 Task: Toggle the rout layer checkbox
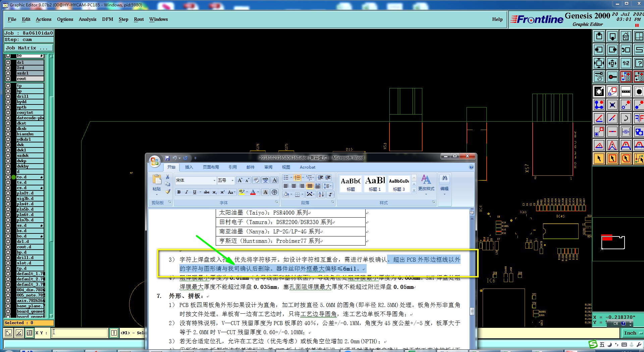8,79
